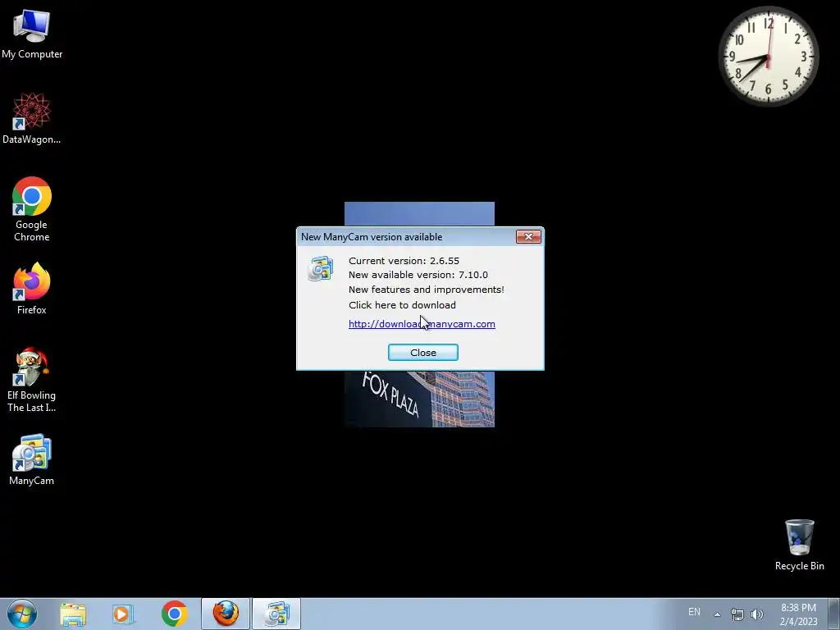This screenshot has width=840, height=630.
Task: Switch to Firefox taskbar button
Action: coord(226,614)
